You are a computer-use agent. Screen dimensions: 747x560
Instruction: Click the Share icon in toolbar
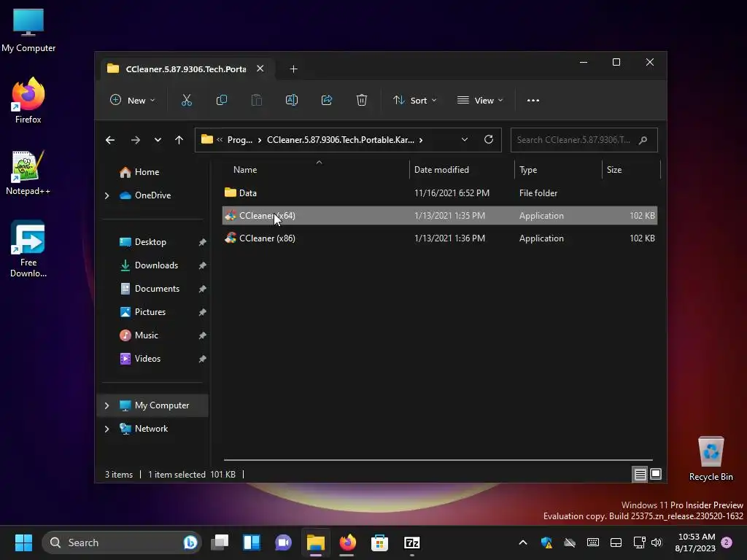(327, 100)
